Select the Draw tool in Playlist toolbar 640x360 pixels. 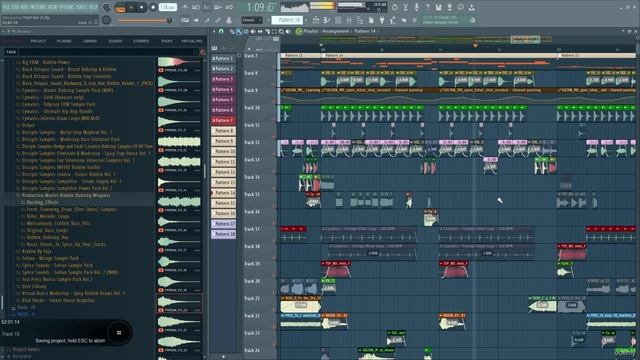pyautogui.click(x=232, y=31)
